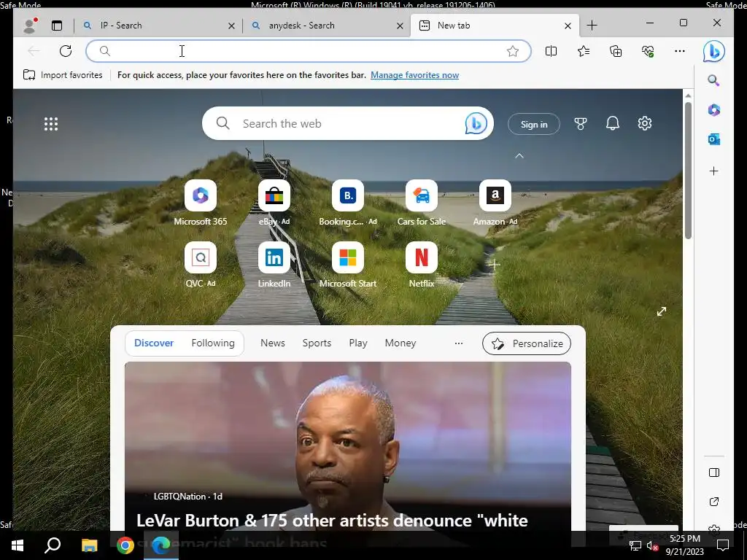
Task: Open Cars for Sale quick link tile
Action: (422, 195)
